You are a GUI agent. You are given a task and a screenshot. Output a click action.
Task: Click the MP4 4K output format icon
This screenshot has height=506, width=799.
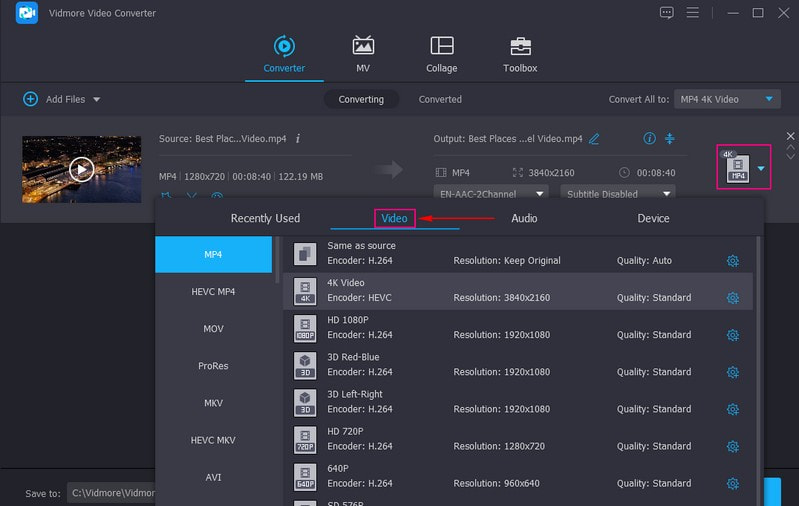[x=738, y=168]
